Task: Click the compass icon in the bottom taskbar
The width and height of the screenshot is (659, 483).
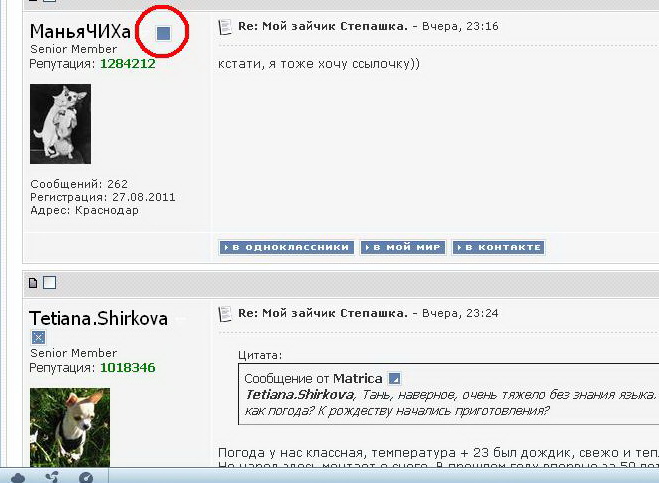Action: coord(86,477)
